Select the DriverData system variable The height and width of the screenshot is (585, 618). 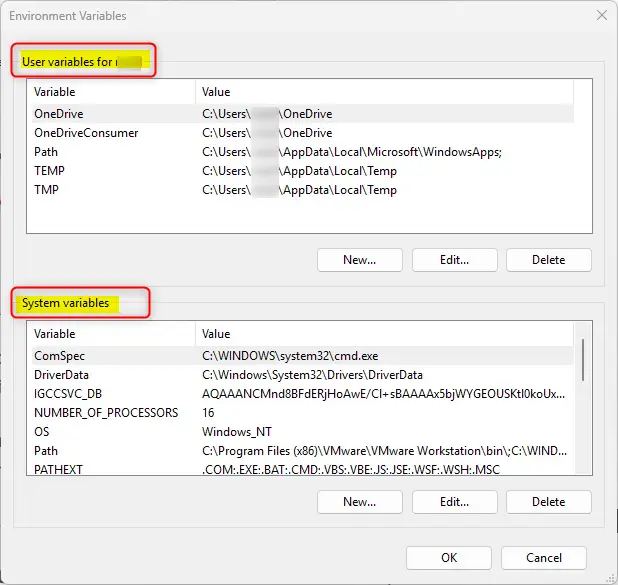[302, 375]
